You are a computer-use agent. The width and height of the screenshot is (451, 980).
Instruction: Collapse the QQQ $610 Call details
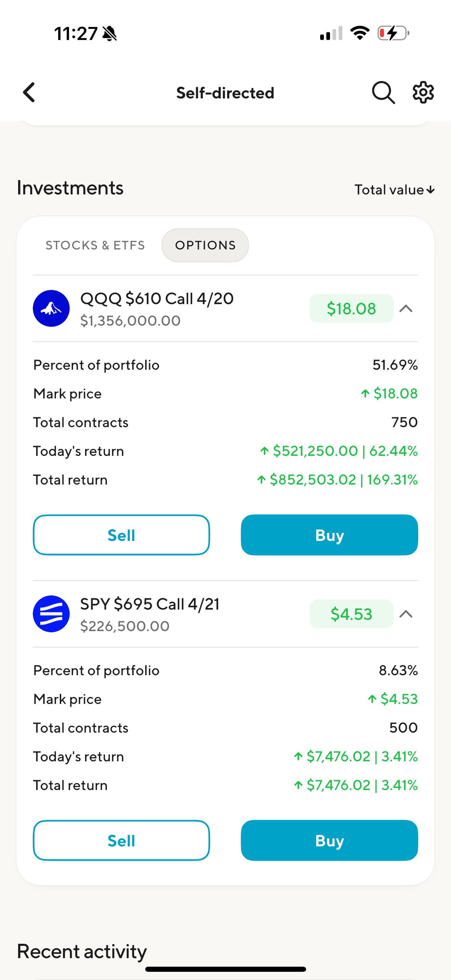406,308
